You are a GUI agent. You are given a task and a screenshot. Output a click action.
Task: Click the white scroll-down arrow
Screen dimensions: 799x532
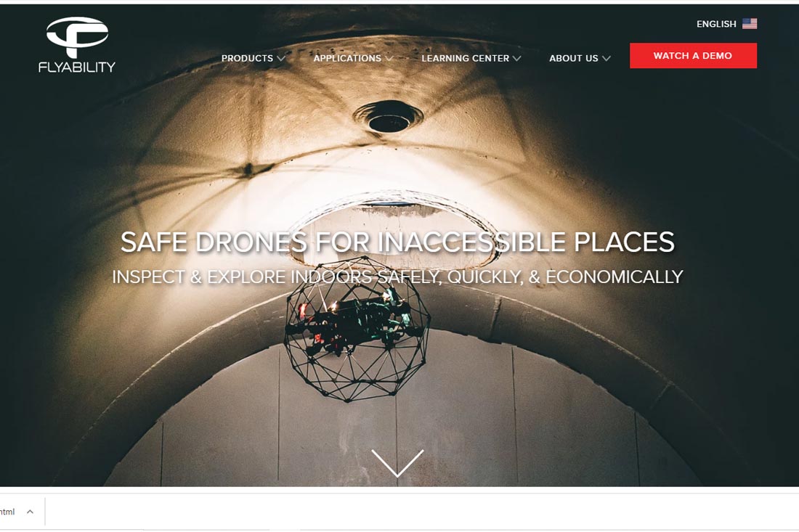(397, 463)
